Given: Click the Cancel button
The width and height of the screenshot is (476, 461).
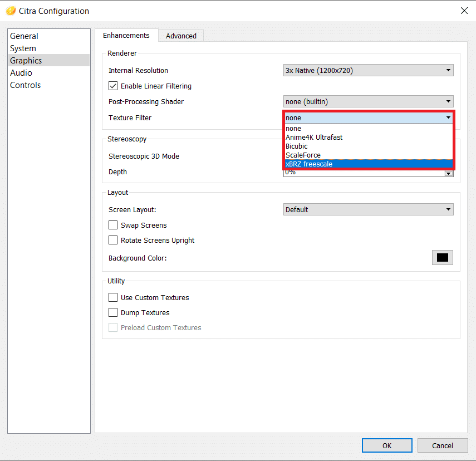Looking at the screenshot, I should [x=443, y=445].
